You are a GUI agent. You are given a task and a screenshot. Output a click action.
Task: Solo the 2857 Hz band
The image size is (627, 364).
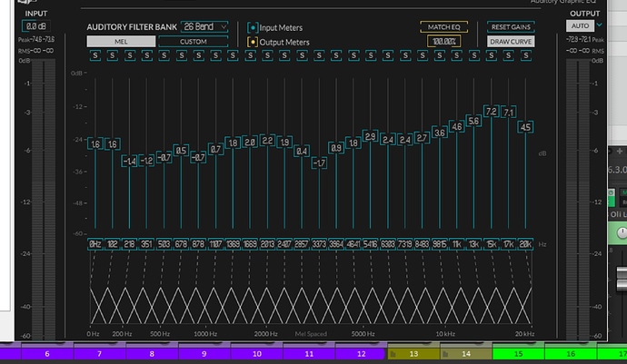coord(302,55)
